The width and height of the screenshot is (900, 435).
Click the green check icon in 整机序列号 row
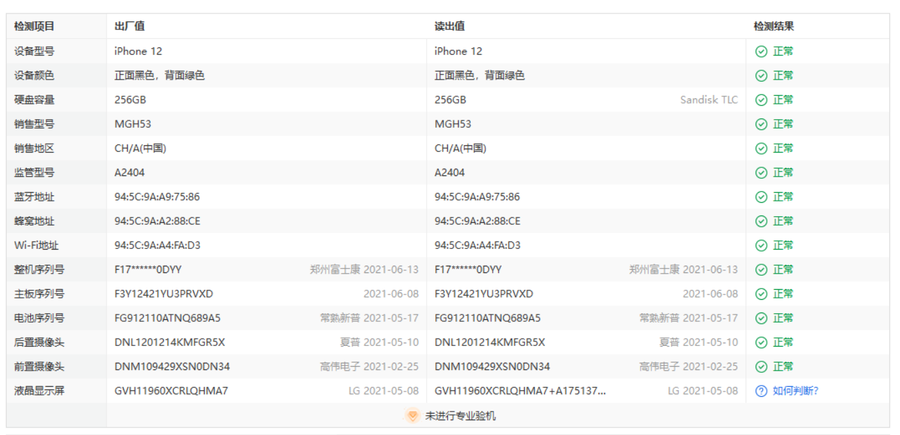(x=761, y=270)
